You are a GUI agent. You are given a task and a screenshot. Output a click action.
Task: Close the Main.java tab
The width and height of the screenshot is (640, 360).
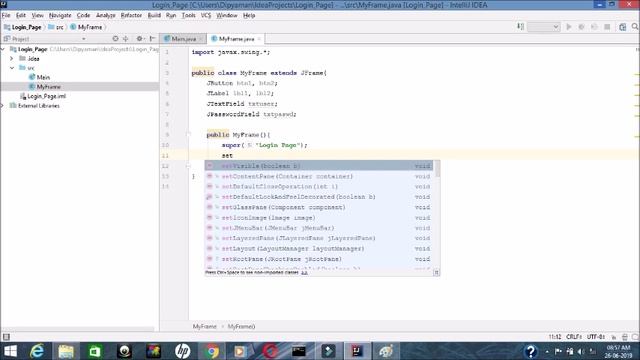(x=201, y=39)
